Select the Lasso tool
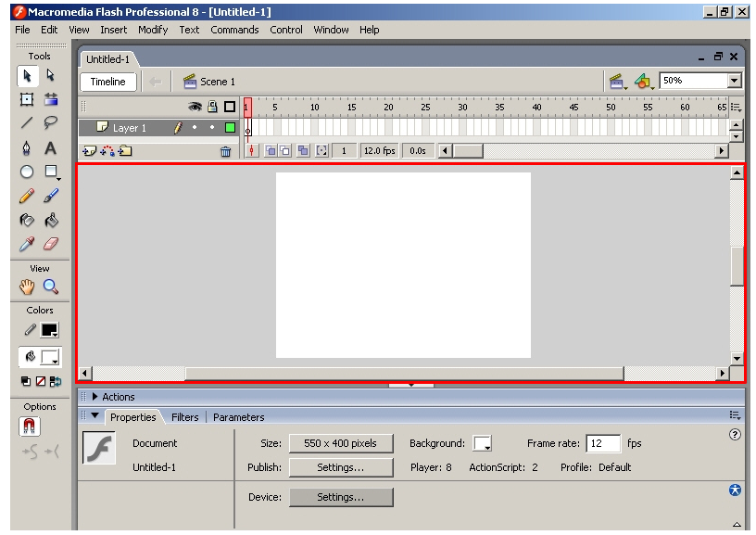 51,123
